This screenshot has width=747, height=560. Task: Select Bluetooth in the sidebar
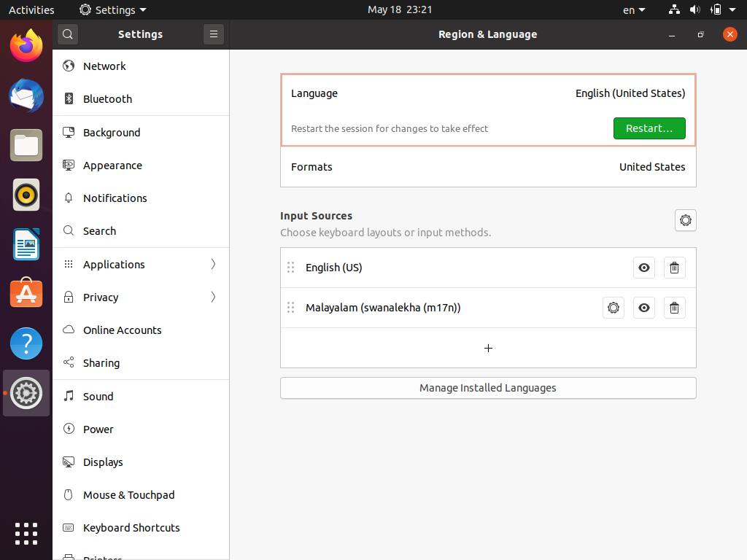[x=107, y=99]
